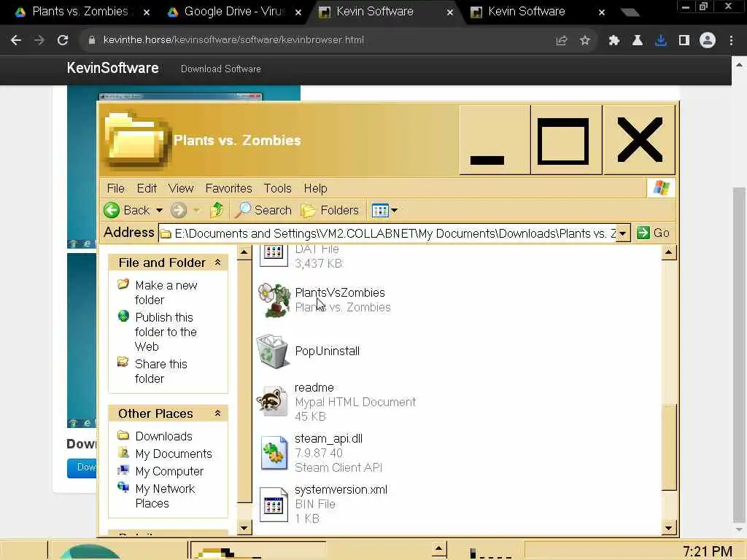
Task: Click Download Software navigation link
Action: [220, 69]
